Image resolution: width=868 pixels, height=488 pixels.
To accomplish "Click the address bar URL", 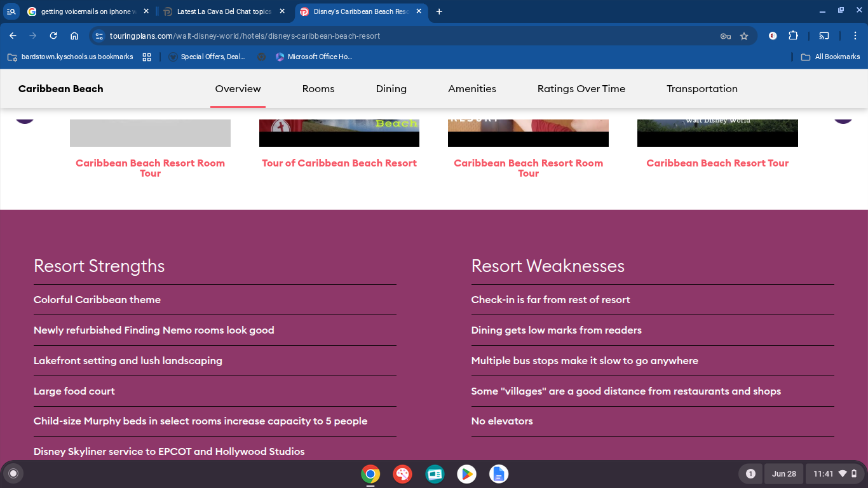I will [x=245, y=36].
